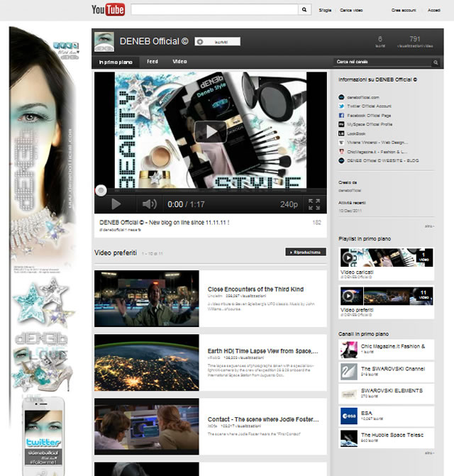The height and width of the screenshot is (476, 454).
Task: Open the denebofficial.com link
Action: point(363,97)
